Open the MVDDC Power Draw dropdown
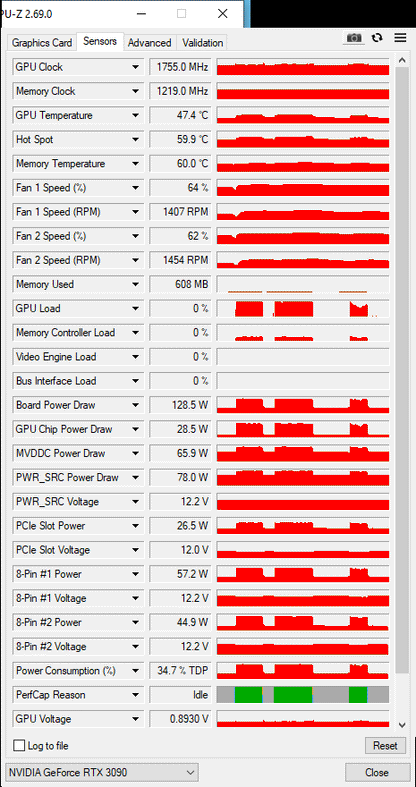Viewport: 416px width, 787px height. pos(135,453)
